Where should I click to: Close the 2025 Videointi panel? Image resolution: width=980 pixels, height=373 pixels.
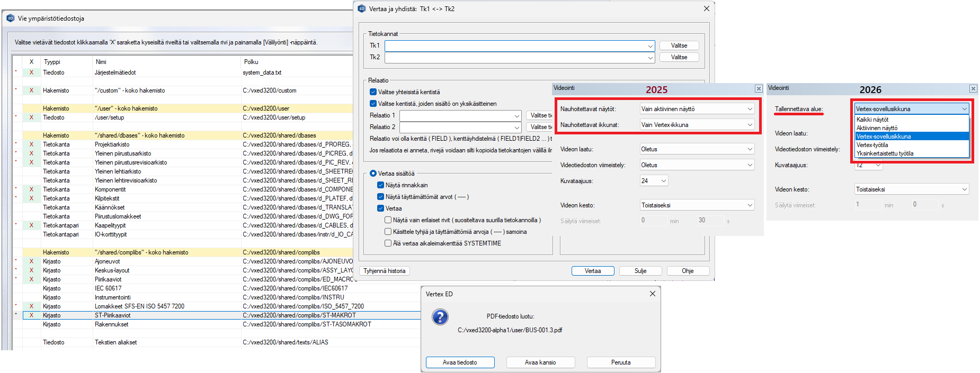click(759, 88)
